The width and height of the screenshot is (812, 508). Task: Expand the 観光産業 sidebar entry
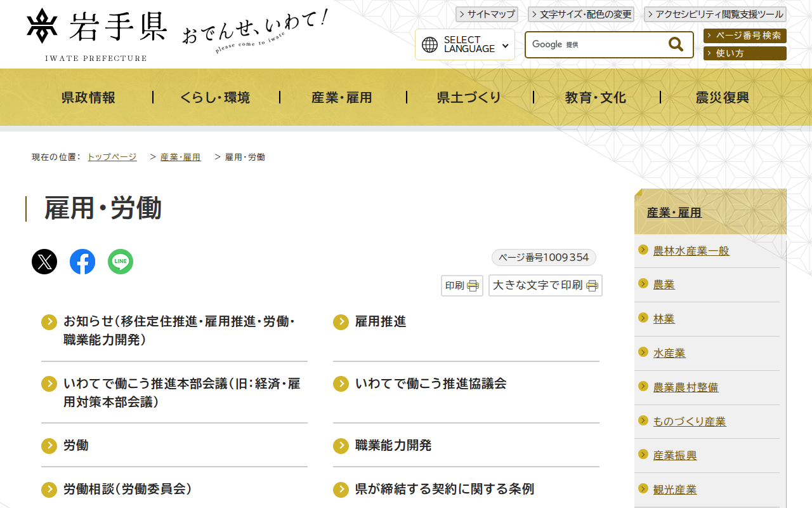[x=675, y=490]
